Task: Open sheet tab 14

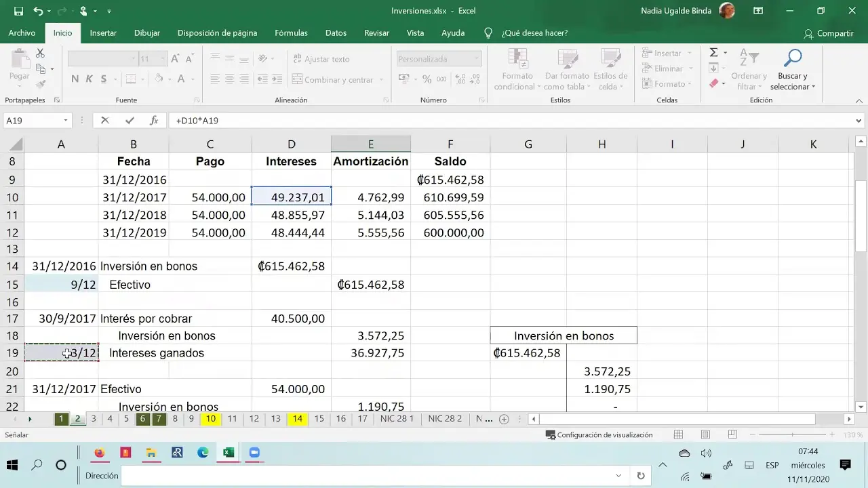Action: coord(297,419)
